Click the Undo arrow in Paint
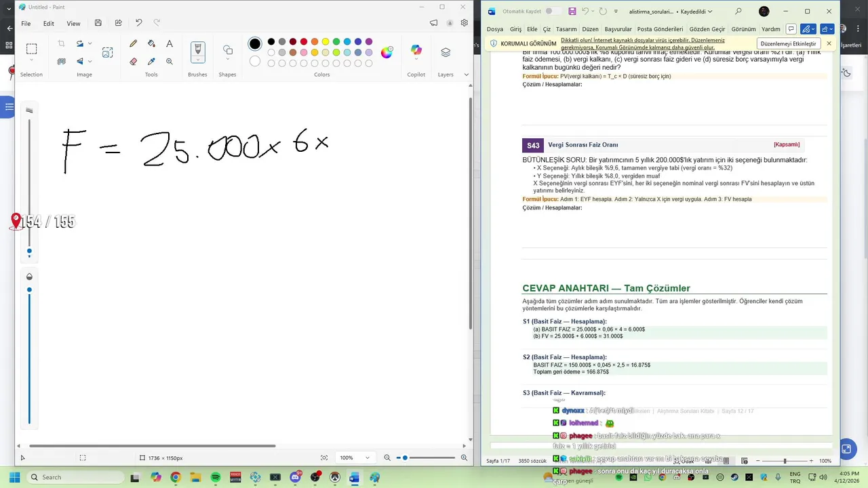 138,23
